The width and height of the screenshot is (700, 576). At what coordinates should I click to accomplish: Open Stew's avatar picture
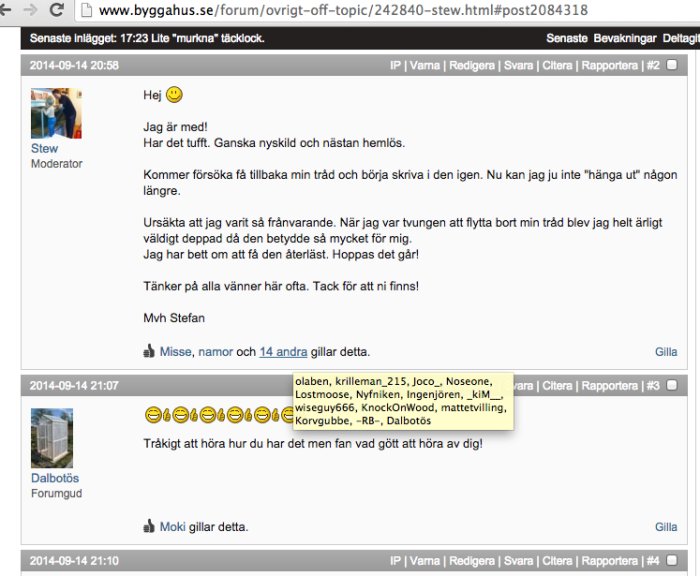[x=56, y=113]
